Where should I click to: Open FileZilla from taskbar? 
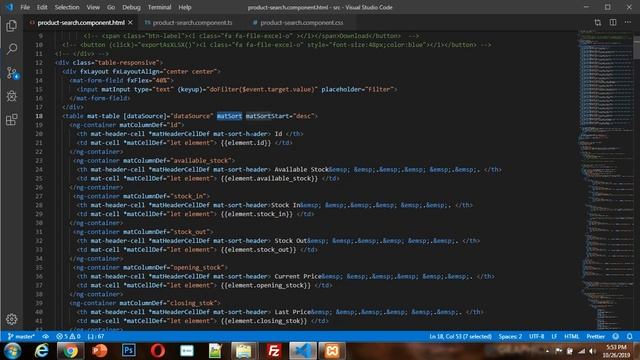[x=273, y=351]
